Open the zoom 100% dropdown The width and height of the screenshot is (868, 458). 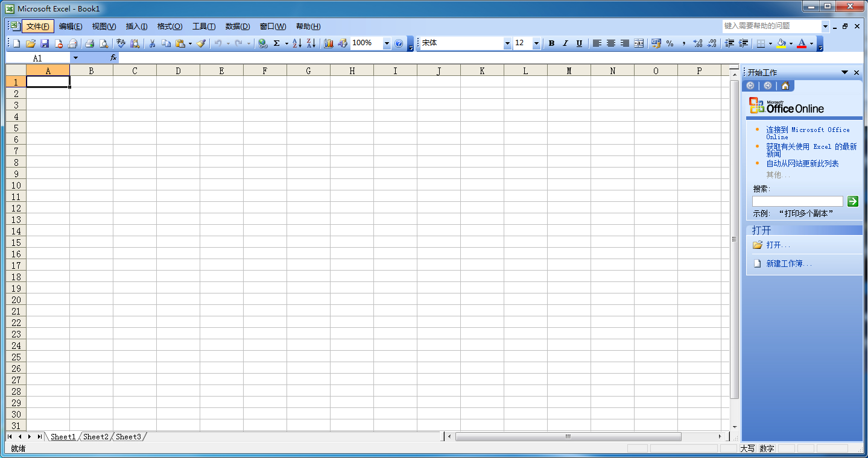click(387, 43)
